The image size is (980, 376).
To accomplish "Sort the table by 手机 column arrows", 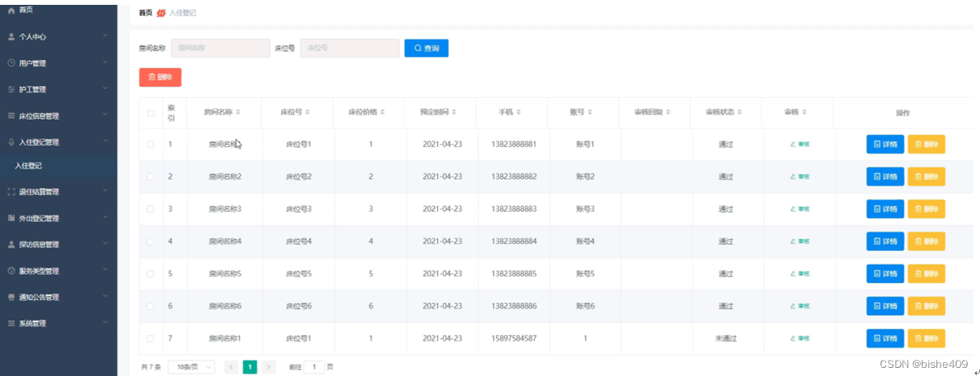I will 519,112.
